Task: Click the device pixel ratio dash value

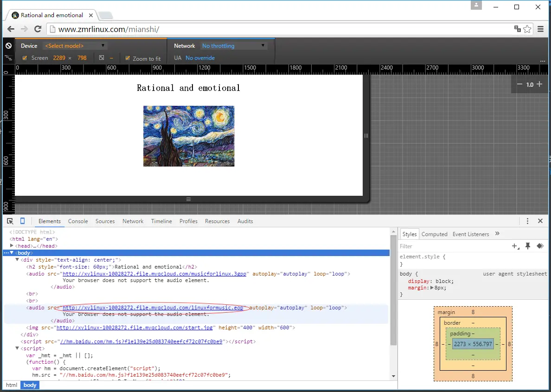Action: (x=111, y=58)
